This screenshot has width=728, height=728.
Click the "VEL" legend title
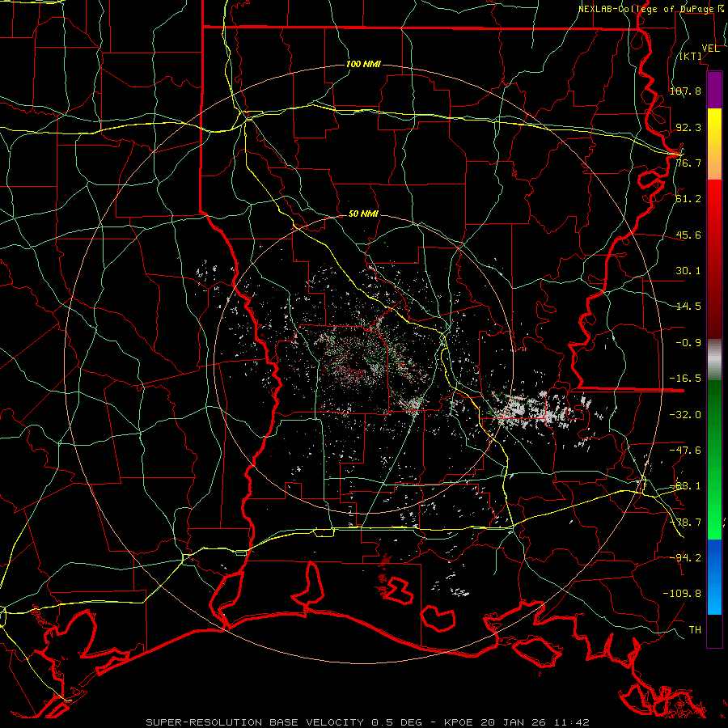point(710,49)
